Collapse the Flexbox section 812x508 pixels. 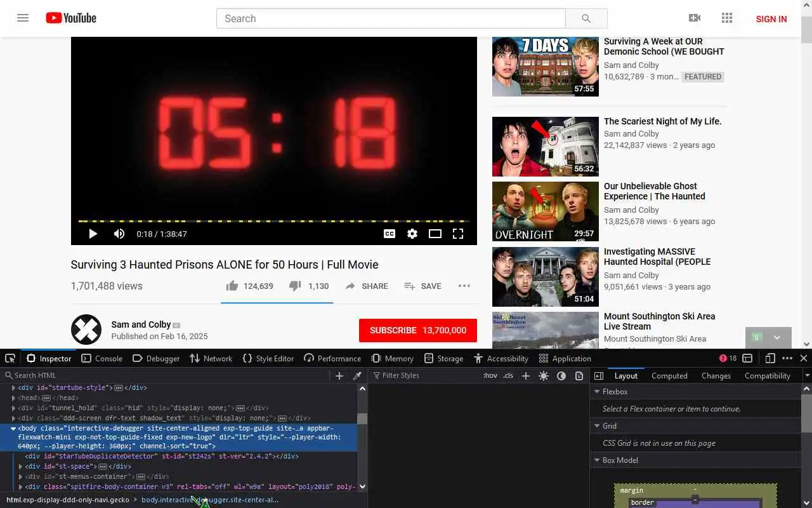[x=597, y=392]
